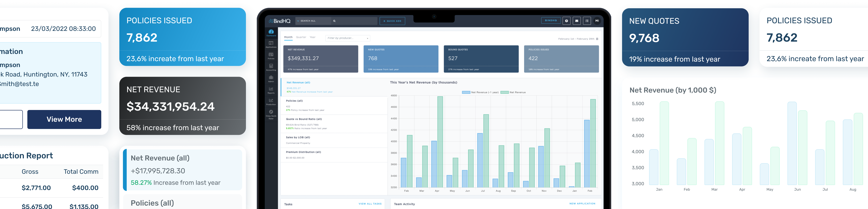This screenshot has width=868, height=209.
Task: Toggle the Net Revenue (-1 year) legend
Action: (480, 92)
